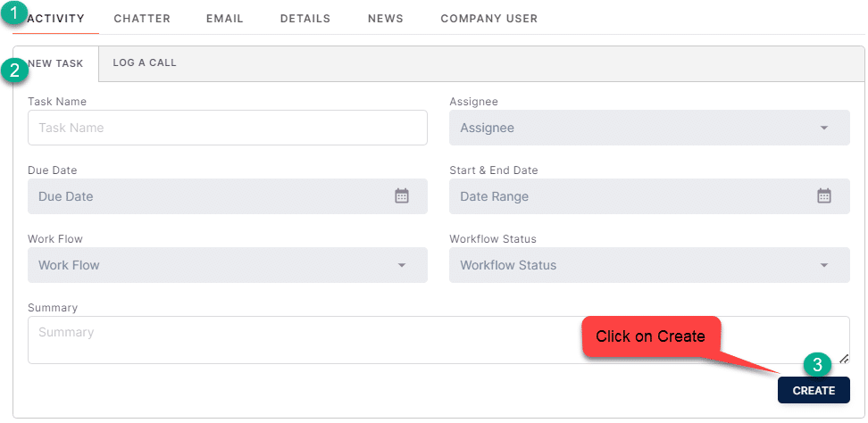Click the green step 2 badge
This screenshot has width=868, height=423.
14,70
